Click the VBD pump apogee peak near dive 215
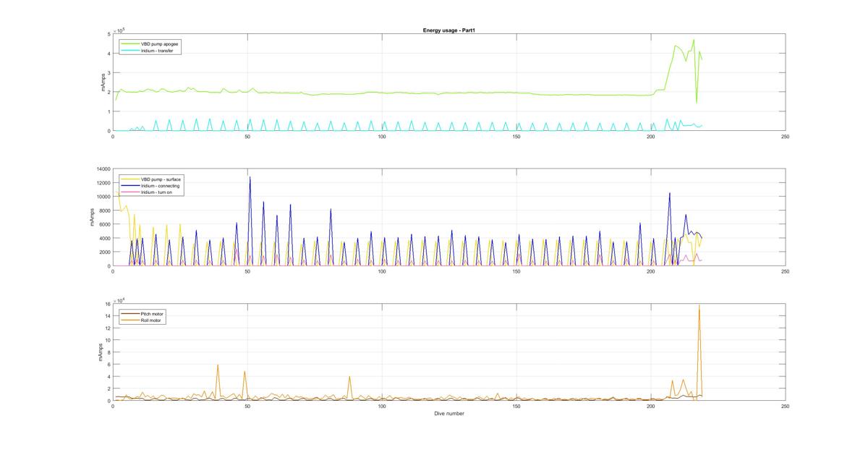The image size is (868, 450). (x=693, y=40)
